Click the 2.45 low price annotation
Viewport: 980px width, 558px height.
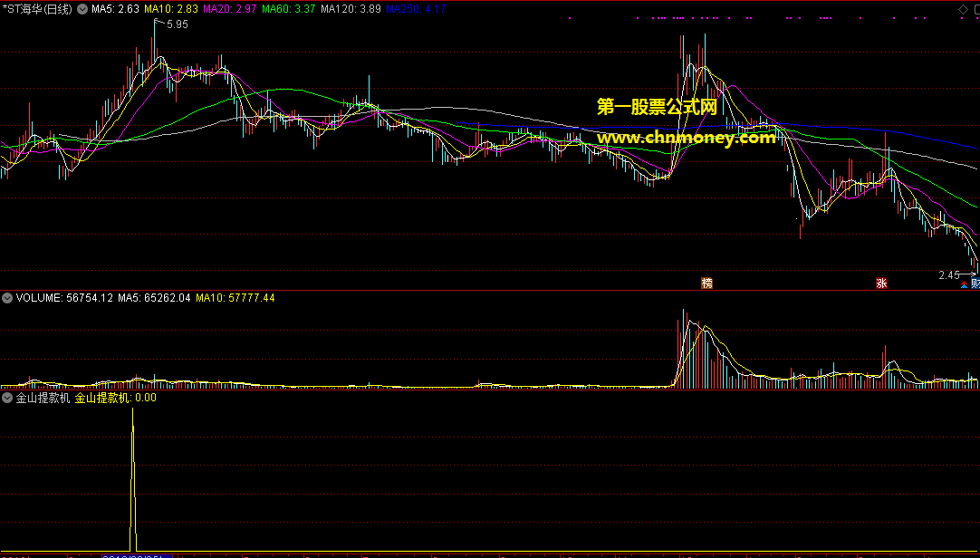coord(948,275)
